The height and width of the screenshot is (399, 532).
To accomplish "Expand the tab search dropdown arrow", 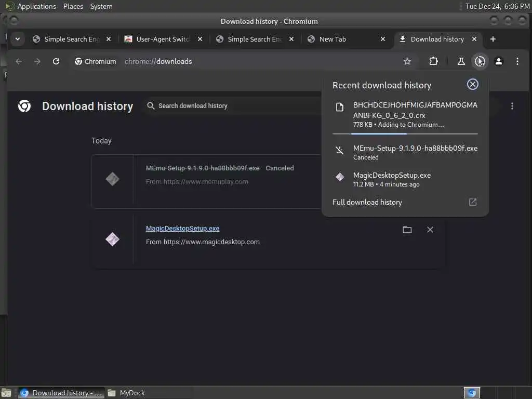I will pyautogui.click(x=17, y=39).
